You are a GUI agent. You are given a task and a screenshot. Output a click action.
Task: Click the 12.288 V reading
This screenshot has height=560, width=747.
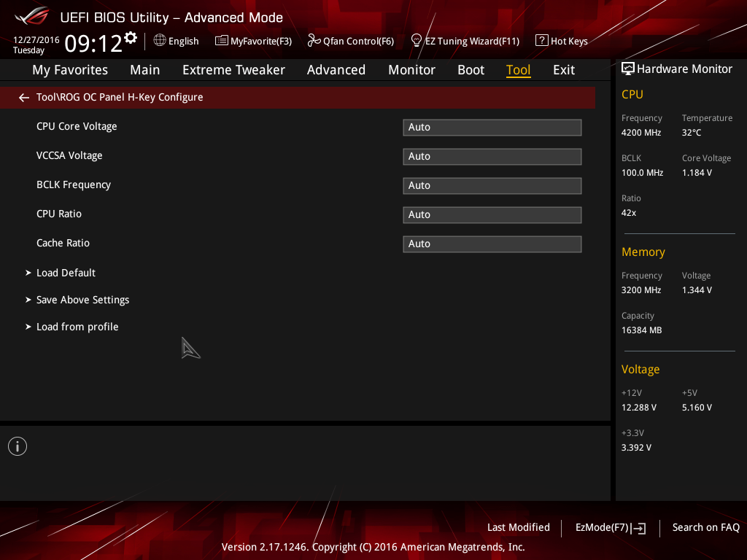click(x=639, y=408)
